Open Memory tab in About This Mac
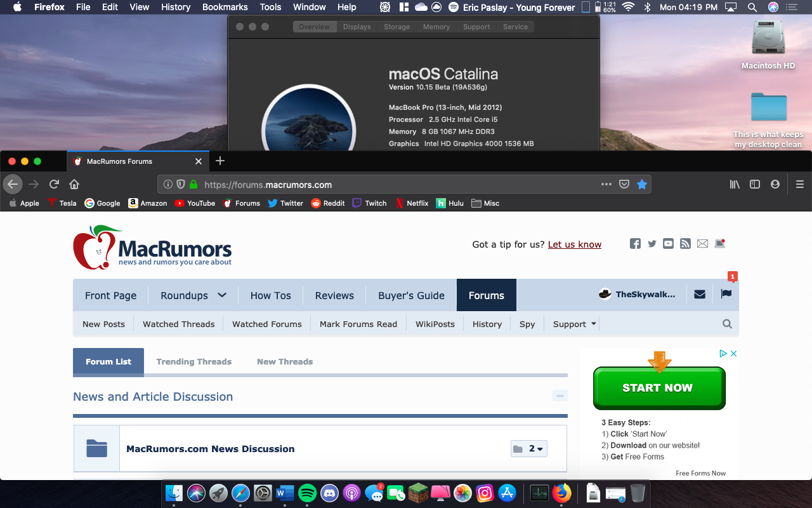This screenshot has height=508, width=812. [436, 27]
